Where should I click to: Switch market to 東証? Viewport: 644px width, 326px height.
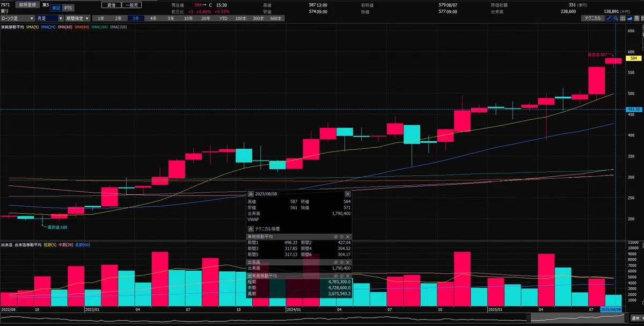(x=56, y=8)
